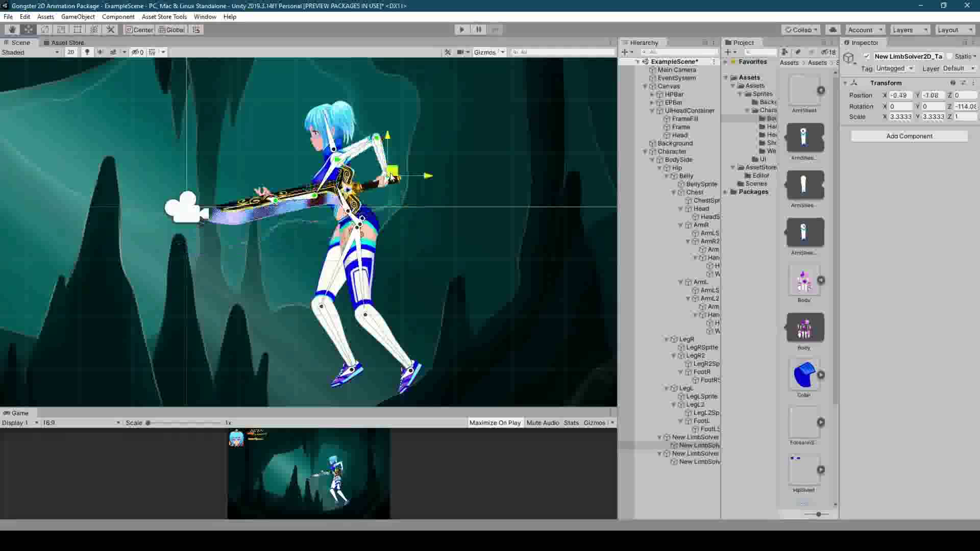Open scene camera settings icon
This screenshot has width=980, height=551.
coord(461,52)
